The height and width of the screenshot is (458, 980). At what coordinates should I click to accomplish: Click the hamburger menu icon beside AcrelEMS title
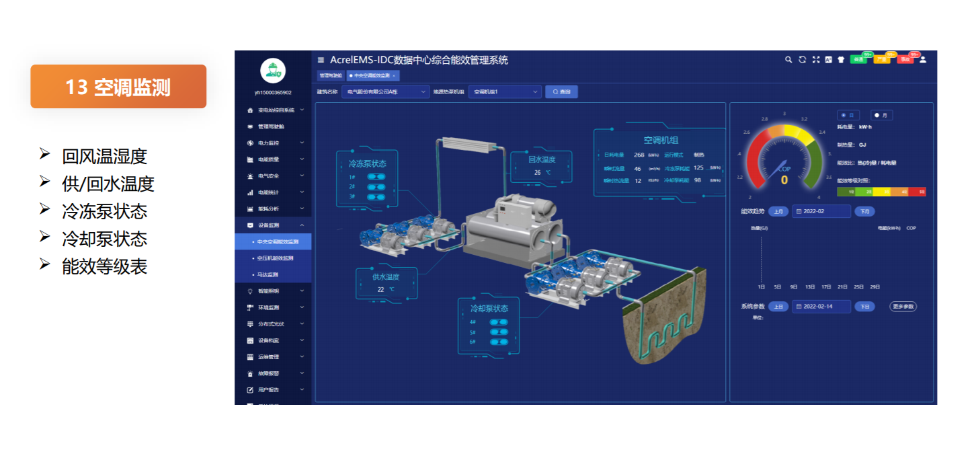(321, 60)
